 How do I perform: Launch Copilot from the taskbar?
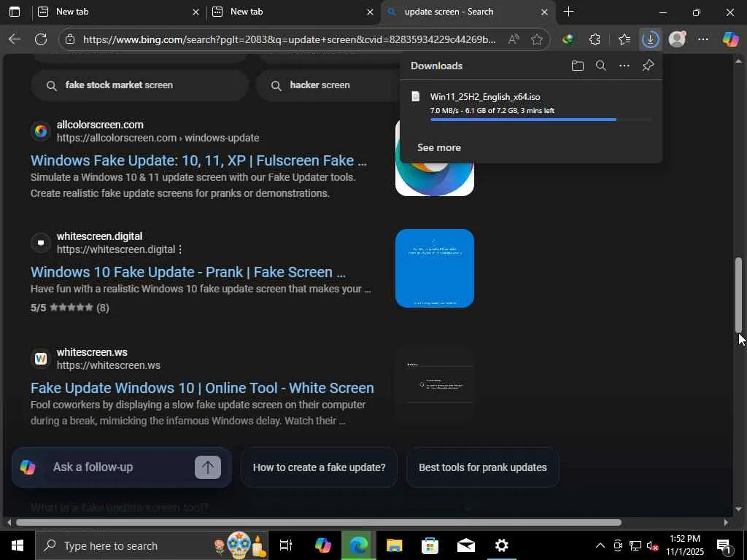pos(322,545)
